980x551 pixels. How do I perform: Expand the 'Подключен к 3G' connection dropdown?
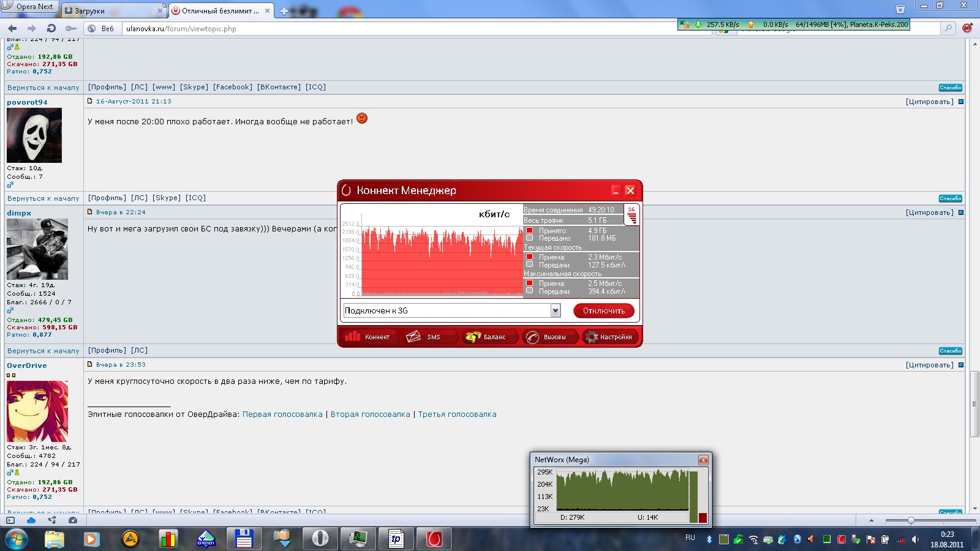coord(555,310)
